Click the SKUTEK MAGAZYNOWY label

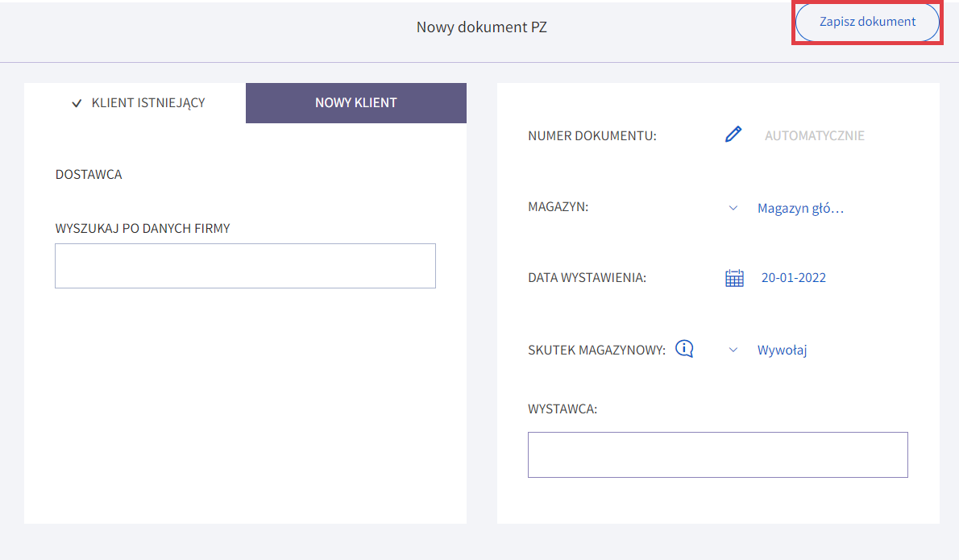click(x=596, y=350)
